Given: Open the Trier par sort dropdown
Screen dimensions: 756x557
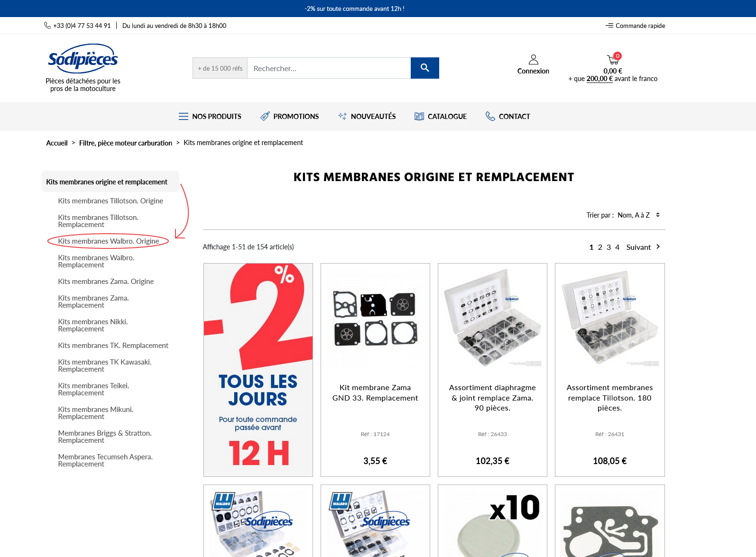Looking at the screenshot, I should tap(638, 215).
